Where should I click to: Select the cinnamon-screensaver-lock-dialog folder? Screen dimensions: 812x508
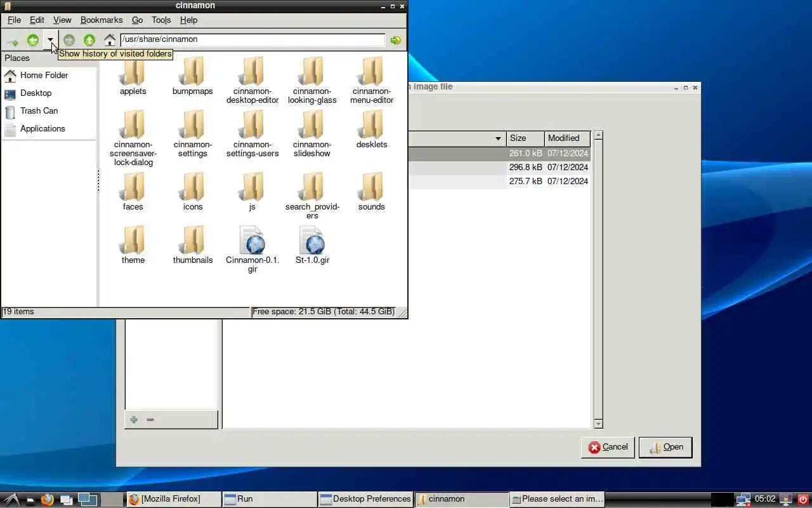click(x=133, y=138)
